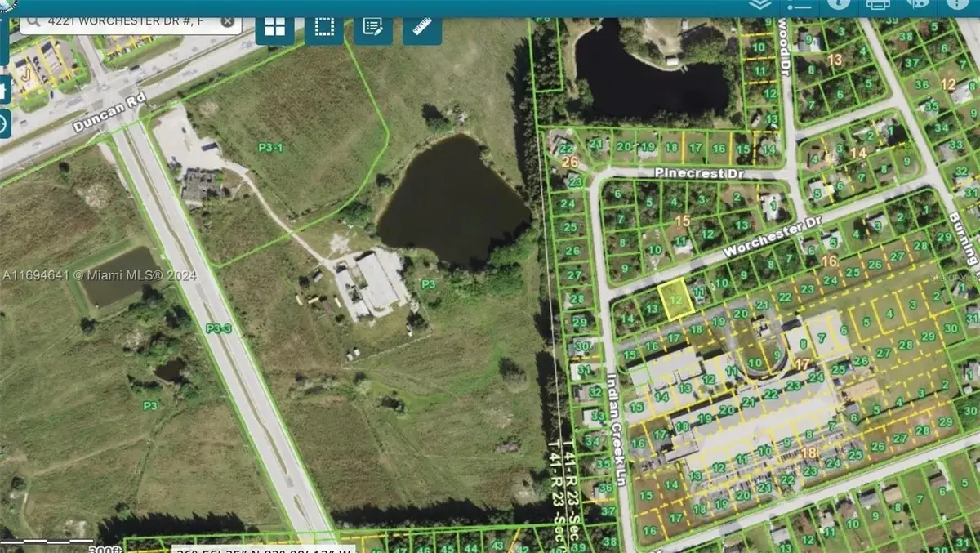Image resolution: width=980 pixels, height=553 pixels.
Task: Show the map legend
Action: (800, 4)
